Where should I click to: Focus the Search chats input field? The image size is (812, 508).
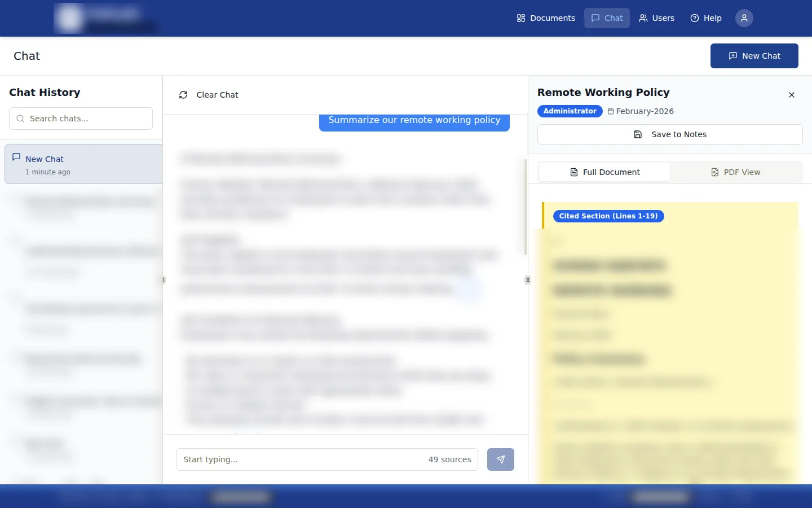click(x=81, y=119)
